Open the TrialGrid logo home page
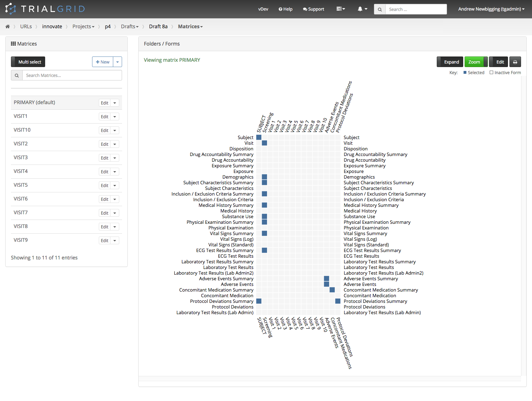The width and height of the screenshot is (532, 401). point(45,9)
